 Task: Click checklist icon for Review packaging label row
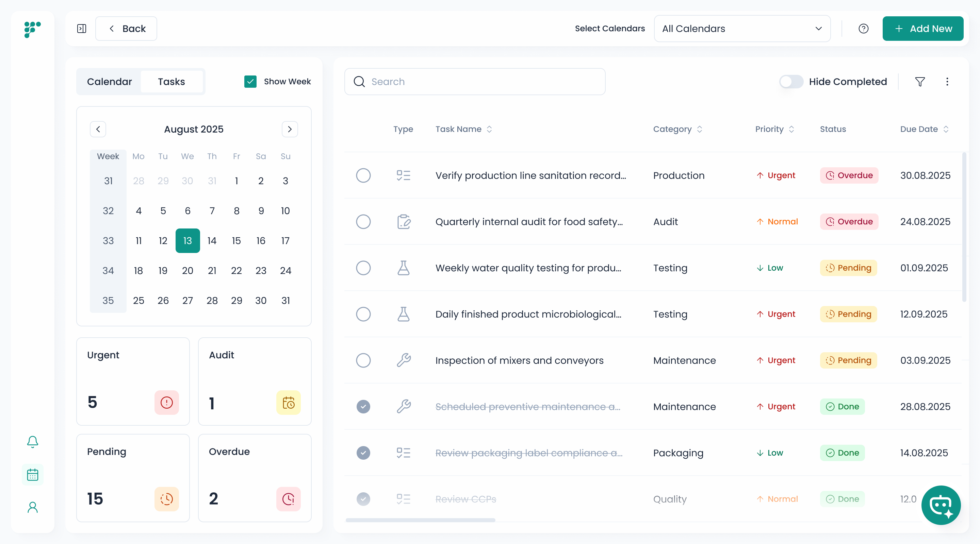403,453
